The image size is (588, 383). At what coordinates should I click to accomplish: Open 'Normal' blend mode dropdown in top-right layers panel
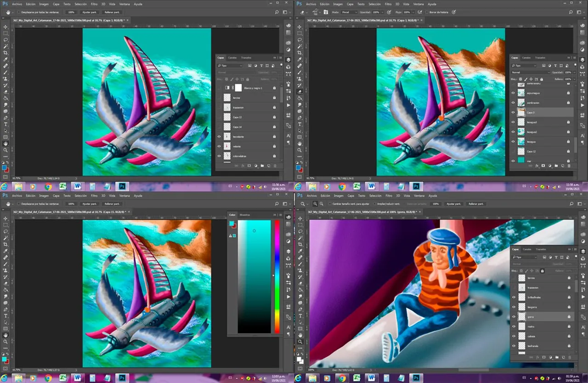click(531, 72)
